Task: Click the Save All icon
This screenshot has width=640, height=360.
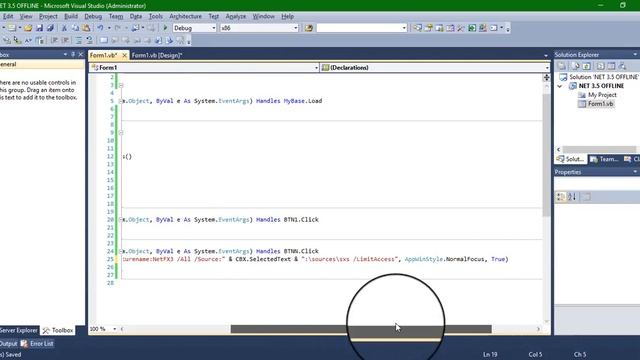Action: coord(50,28)
